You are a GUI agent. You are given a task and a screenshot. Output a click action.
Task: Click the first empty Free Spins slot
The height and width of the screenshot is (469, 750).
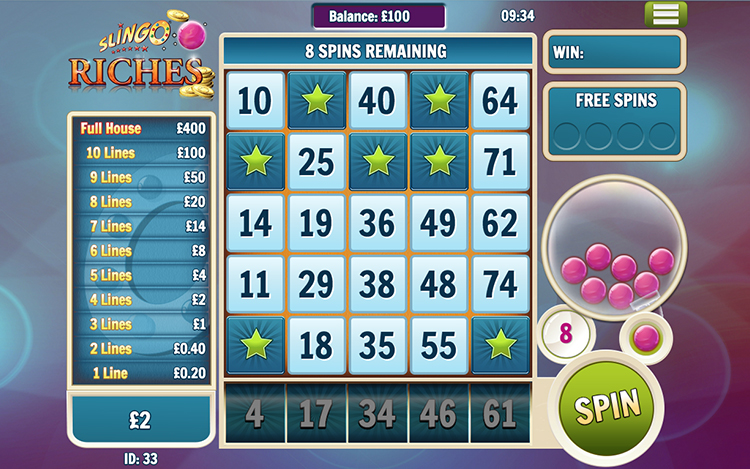[566, 136]
